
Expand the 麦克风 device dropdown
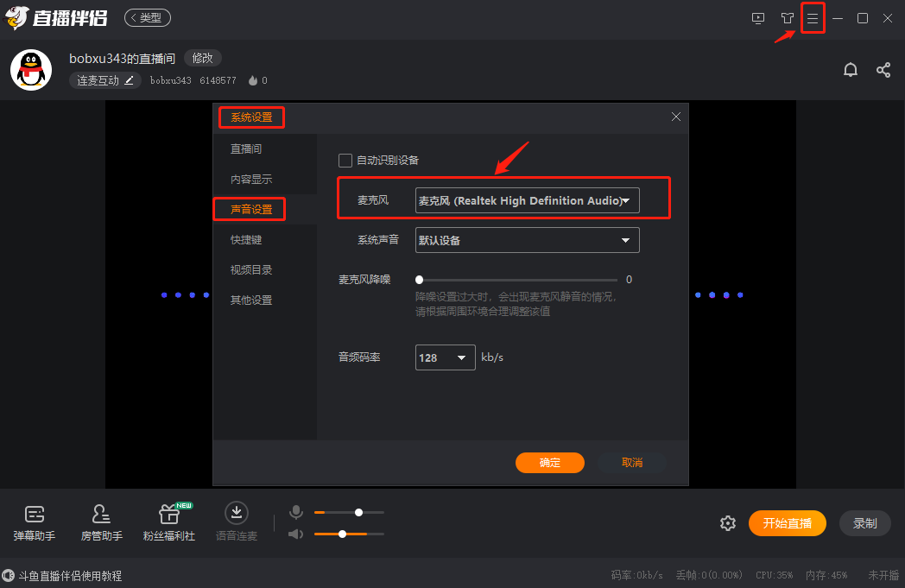click(x=527, y=200)
